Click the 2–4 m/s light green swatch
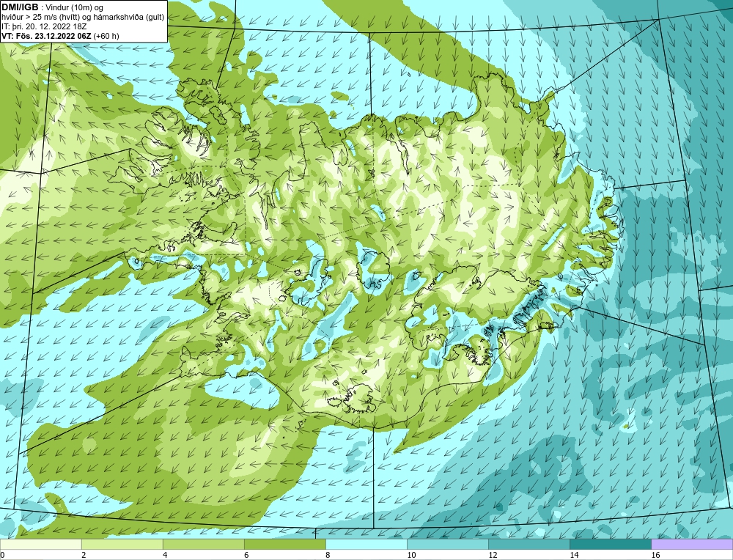The height and width of the screenshot is (560, 733). click(x=122, y=544)
